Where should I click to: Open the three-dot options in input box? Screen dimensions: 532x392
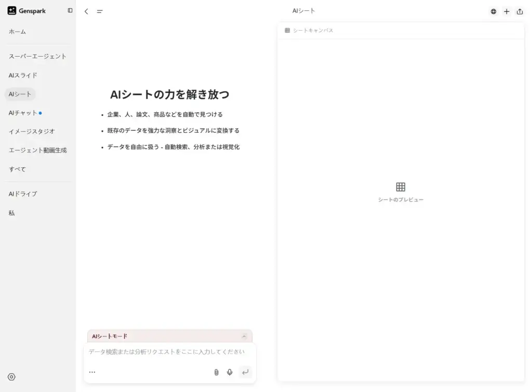92,372
